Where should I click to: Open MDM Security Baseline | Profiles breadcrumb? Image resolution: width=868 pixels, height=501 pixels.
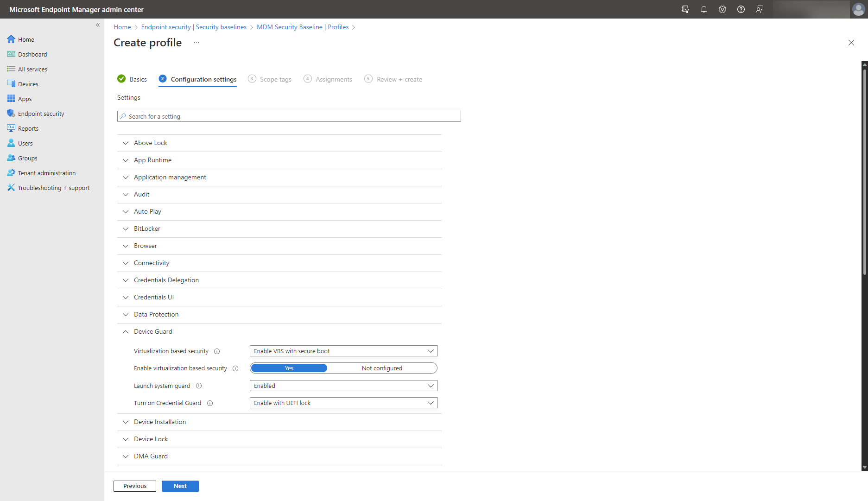tap(303, 27)
